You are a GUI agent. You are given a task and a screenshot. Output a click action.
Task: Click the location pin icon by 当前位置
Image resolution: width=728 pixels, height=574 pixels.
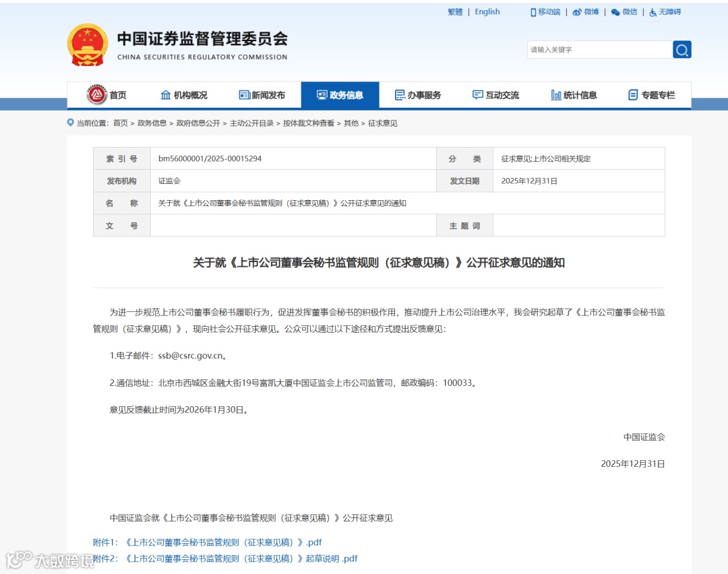point(71,123)
